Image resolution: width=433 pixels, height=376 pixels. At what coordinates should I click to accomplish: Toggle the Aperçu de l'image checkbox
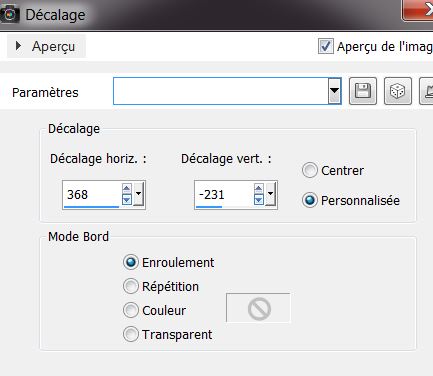[x=325, y=46]
